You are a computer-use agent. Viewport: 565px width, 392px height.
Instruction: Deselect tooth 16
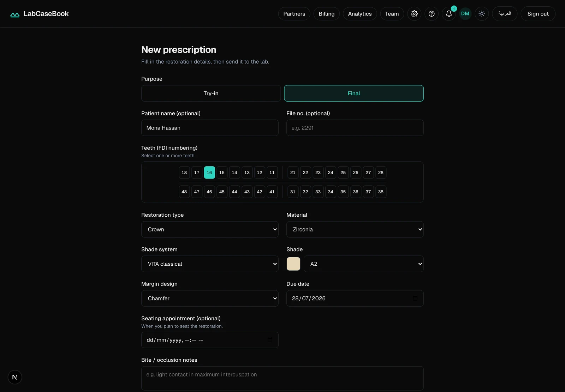(x=209, y=173)
